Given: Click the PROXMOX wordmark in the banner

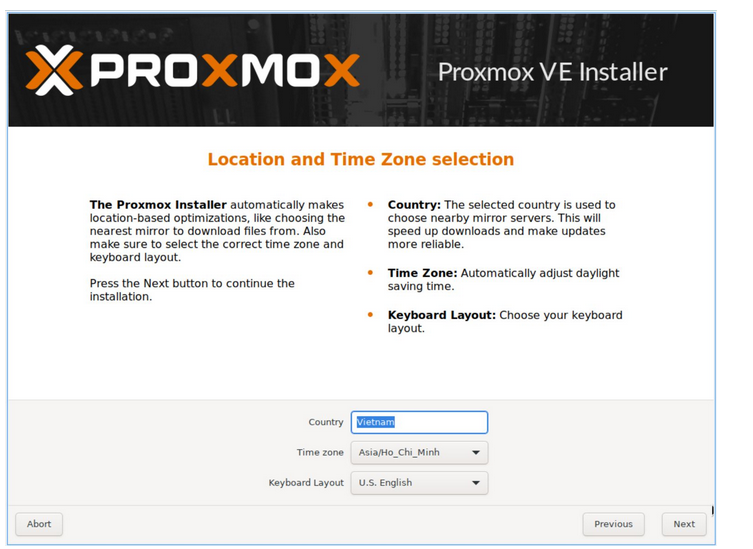Looking at the screenshot, I should 225,70.
